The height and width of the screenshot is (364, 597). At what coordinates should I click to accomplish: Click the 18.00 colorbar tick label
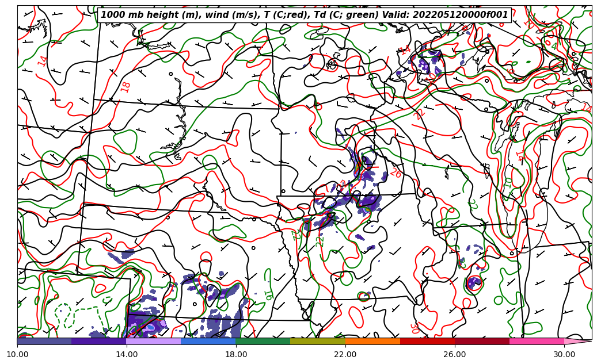point(236,354)
